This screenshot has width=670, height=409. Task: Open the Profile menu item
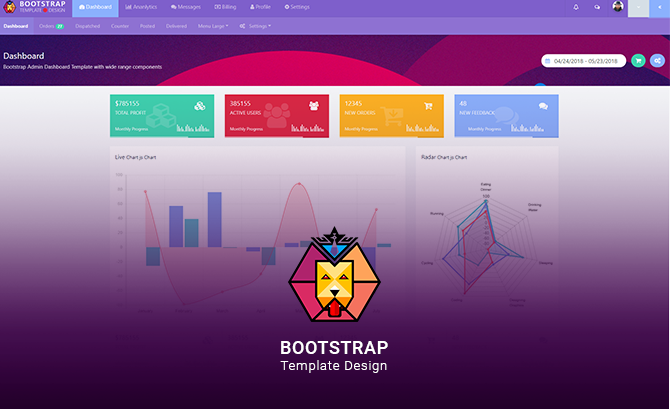(260, 7)
